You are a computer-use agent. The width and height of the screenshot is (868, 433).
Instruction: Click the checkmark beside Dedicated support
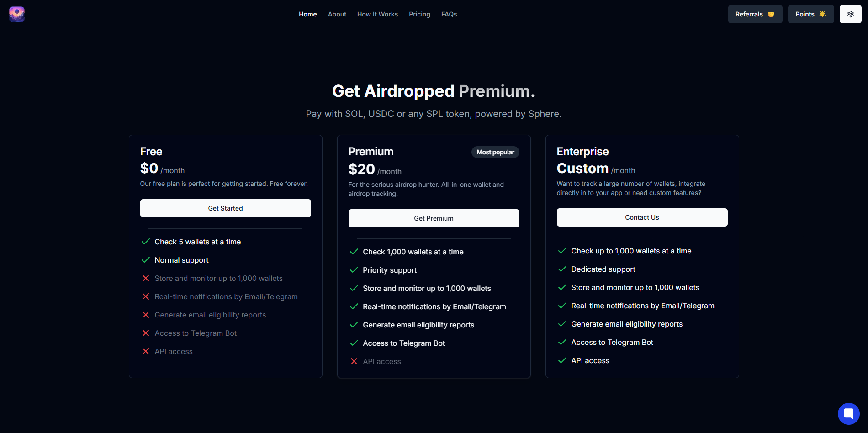[x=562, y=269]
